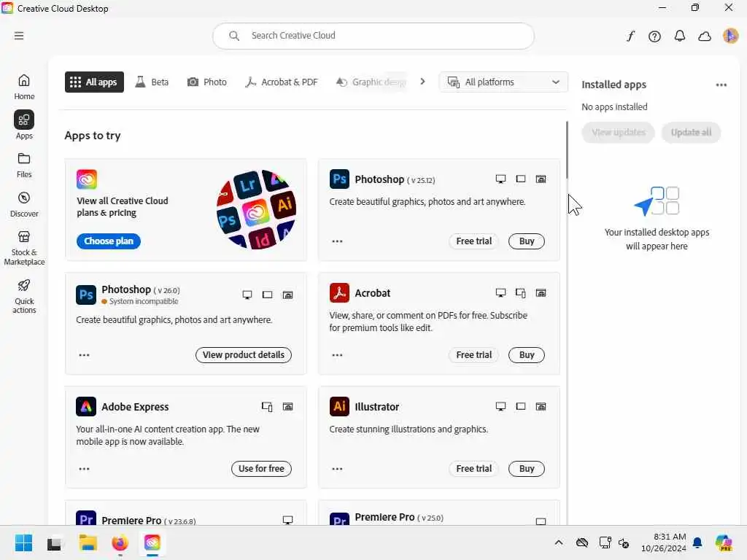Image resolution: width=747 pixels, height=560 pixels.
Task: Click the Premiere Pro v23.6.8 app icon
Action: [x=86, y=518]
